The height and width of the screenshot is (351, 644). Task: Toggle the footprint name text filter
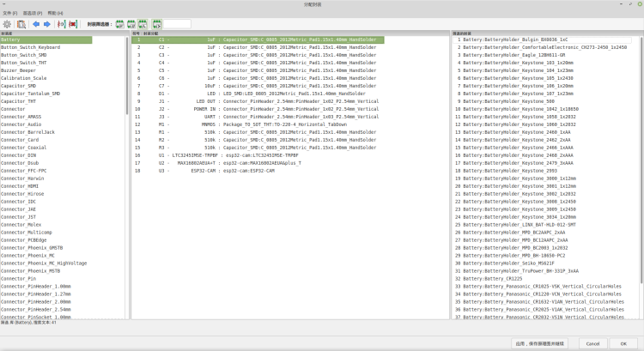tap(157, 24)
